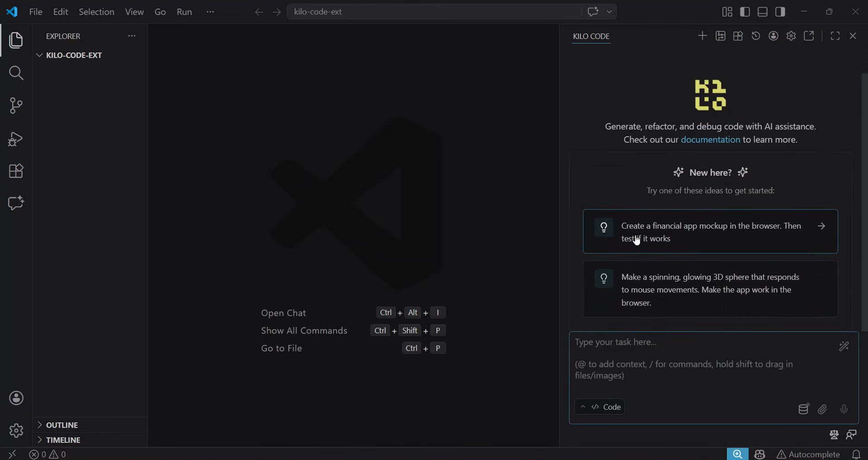Viewport: 868px width, 460px height.
Task: Open the Source Control view
Action: coord(16,105)
